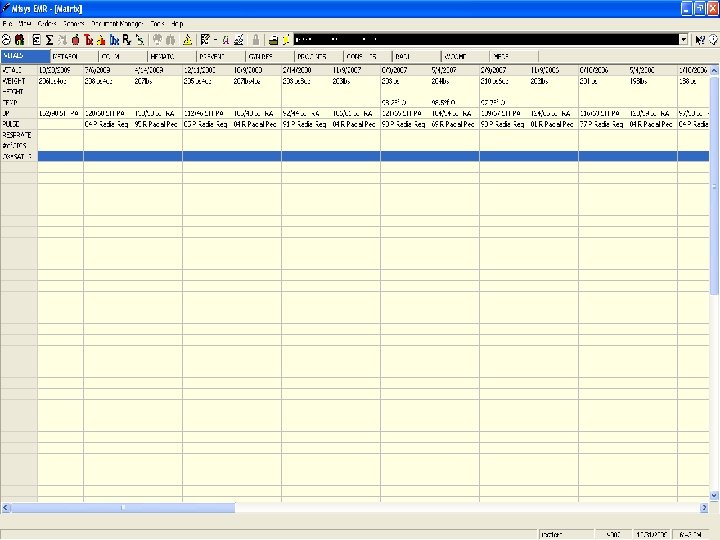Select the TEMP row header
This screenshot has height=540, width=720.
19,102
